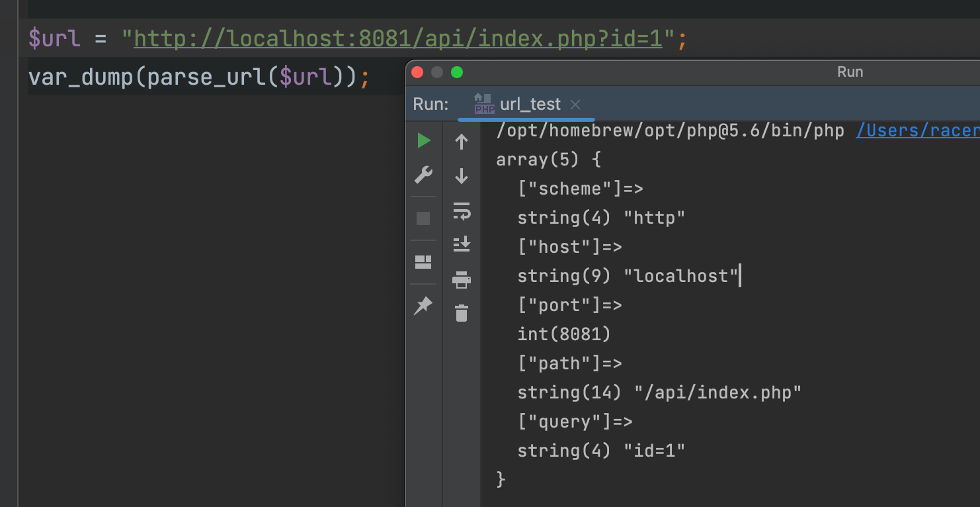980x507 pixels.
Task: Close the url_test tab
Action: [x=575, y=105]
